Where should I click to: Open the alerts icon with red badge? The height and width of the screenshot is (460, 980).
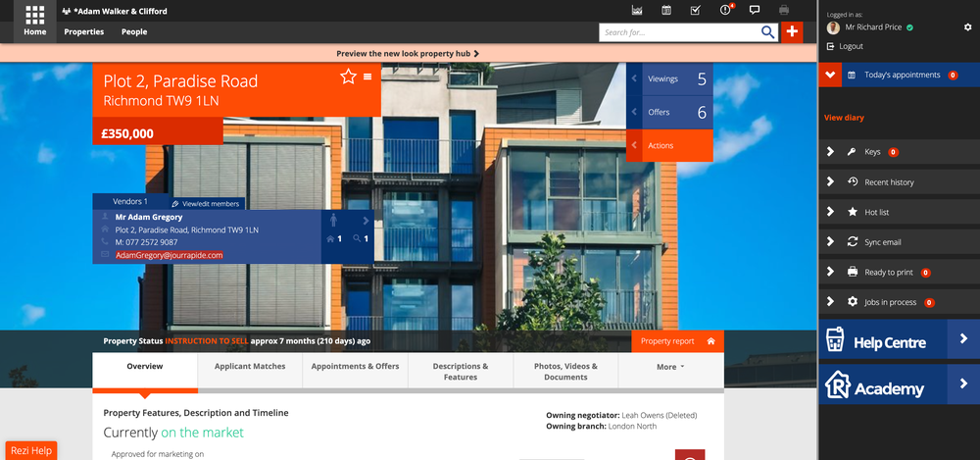[x=725, y=10]
